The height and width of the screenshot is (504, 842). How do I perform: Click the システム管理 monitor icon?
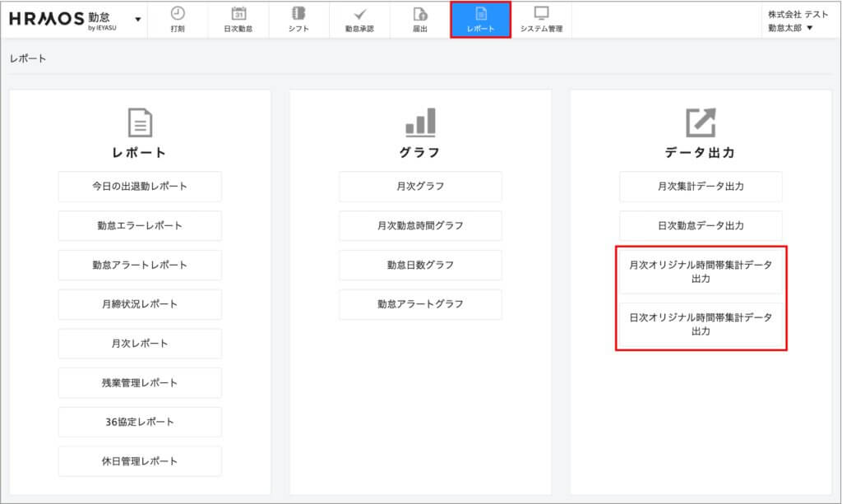[541, 13]
